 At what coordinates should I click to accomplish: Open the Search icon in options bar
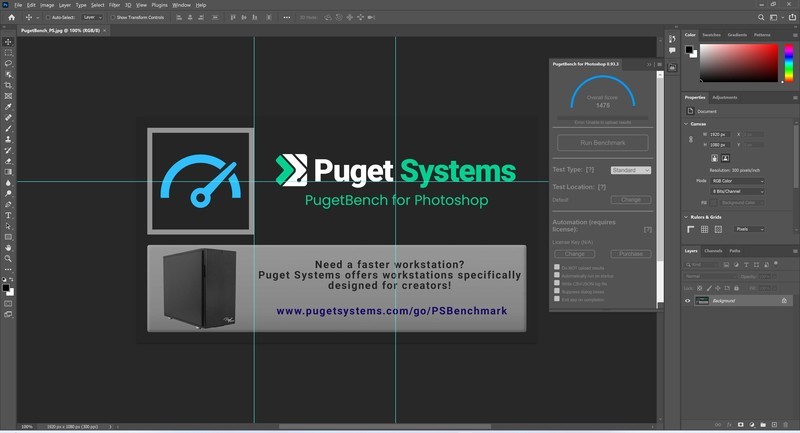click(761, 17)
